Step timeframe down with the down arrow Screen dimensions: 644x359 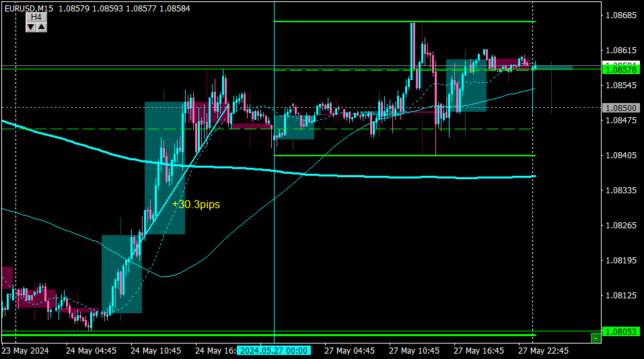31,27
